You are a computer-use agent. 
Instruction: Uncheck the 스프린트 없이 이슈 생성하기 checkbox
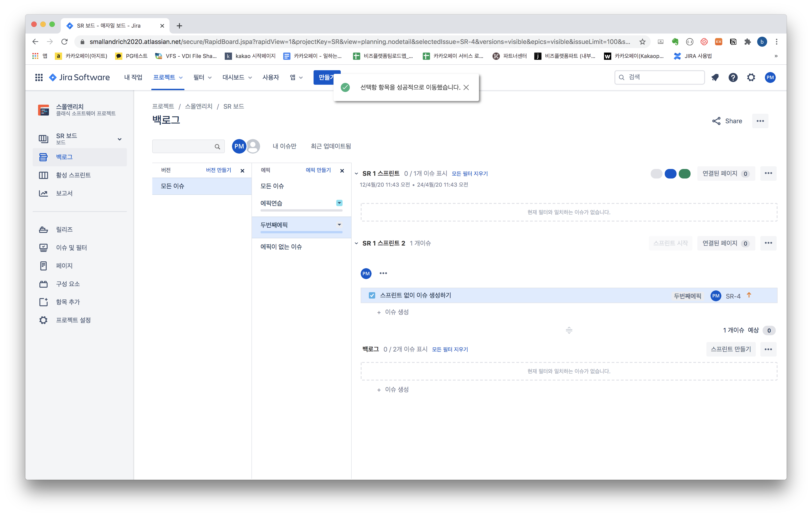click(372, 296)
